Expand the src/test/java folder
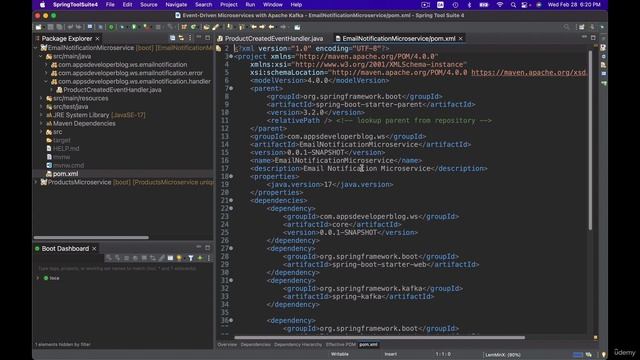 (x=41, y=107)
